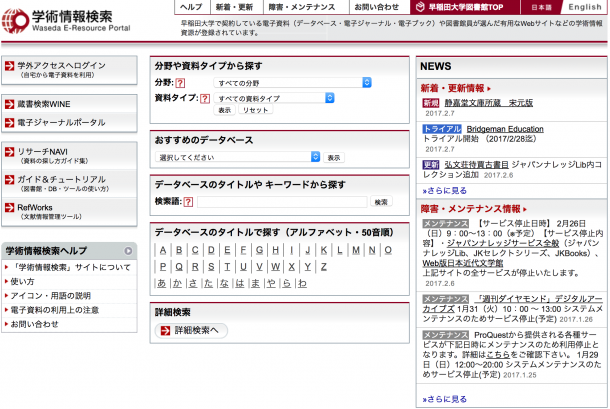Screen dimensions: 610x409
Task: Click the circular arrow icon in 学術情報検索ヘルプ header
Action: pos(128,251)
